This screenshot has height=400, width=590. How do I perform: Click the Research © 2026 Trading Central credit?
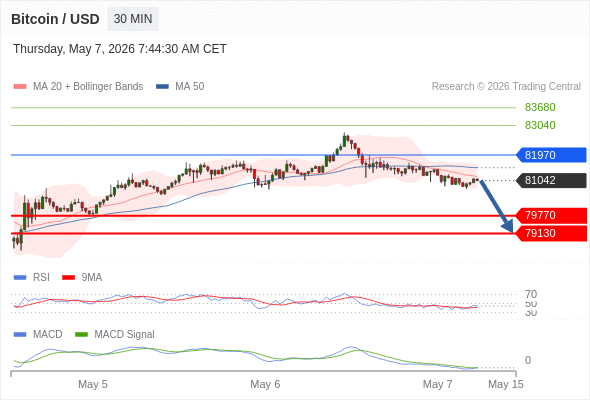(506, 87)
